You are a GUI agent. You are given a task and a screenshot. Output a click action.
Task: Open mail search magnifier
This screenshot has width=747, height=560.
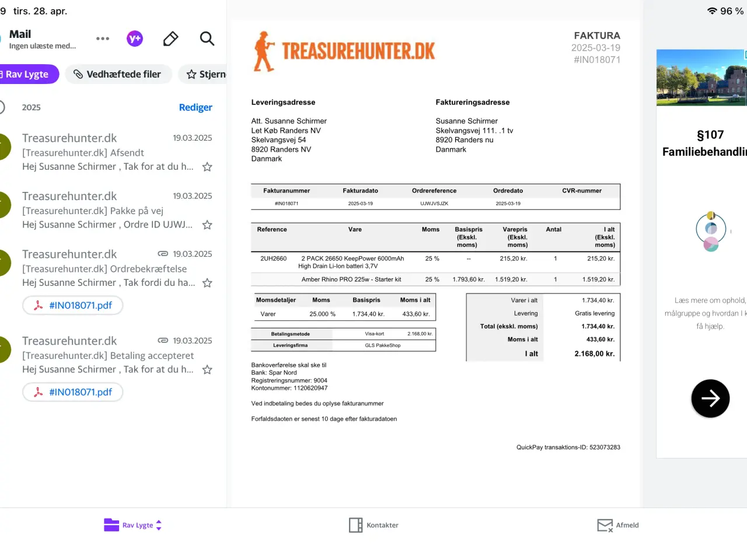point(207,38)
